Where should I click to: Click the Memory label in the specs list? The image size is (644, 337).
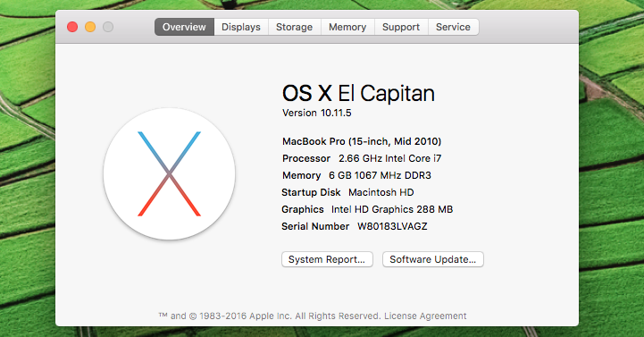point(301,175)
